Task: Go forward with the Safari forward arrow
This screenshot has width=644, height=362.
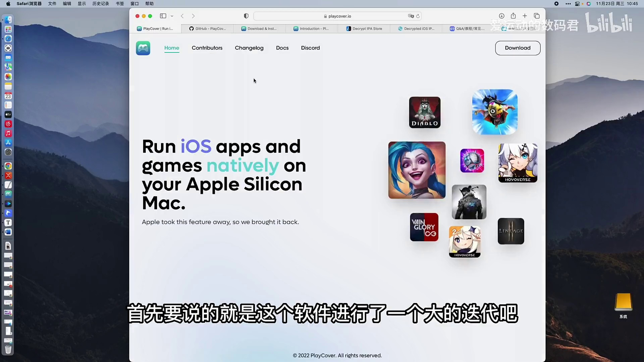Action: 193,16
